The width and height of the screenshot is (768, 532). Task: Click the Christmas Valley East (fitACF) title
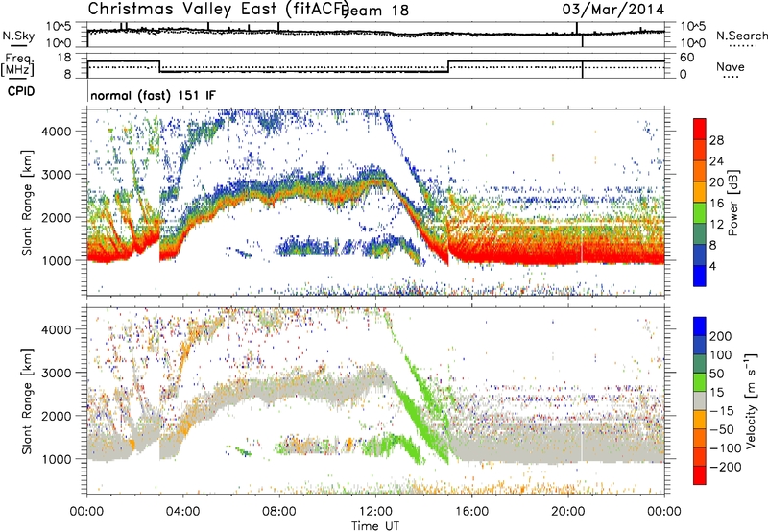click(x=219, y=10)
